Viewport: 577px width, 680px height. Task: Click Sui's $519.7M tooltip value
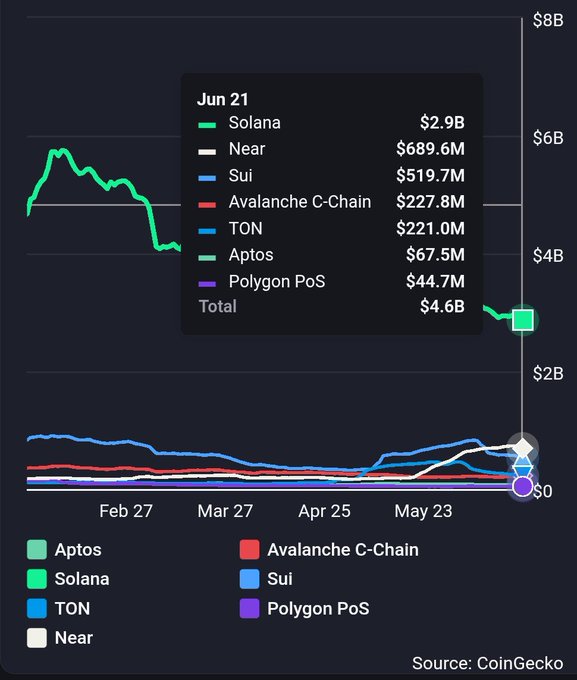[430, 175]
